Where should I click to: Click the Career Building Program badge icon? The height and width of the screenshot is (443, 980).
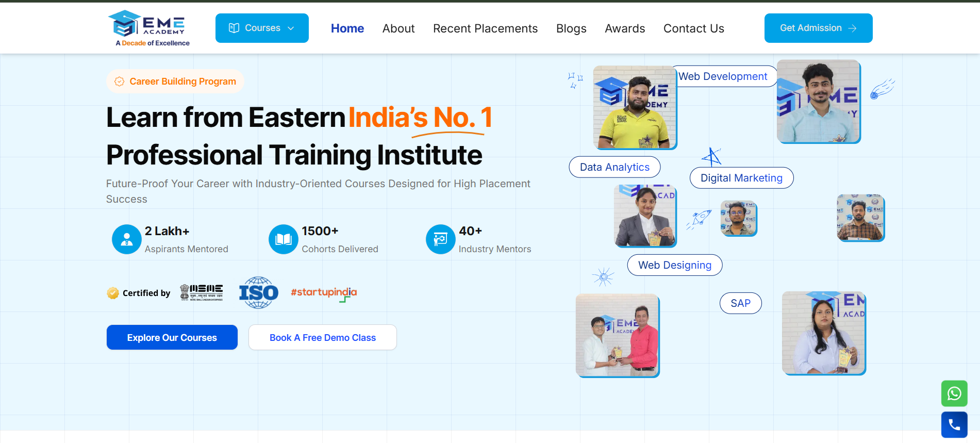click(120, 81)
